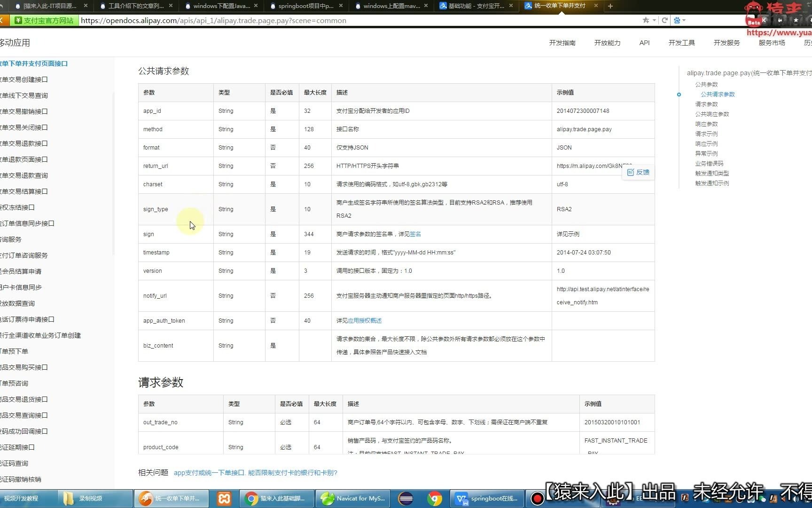
Task: Close the windows上配置mav tab
Action: [x=426, y=6]
